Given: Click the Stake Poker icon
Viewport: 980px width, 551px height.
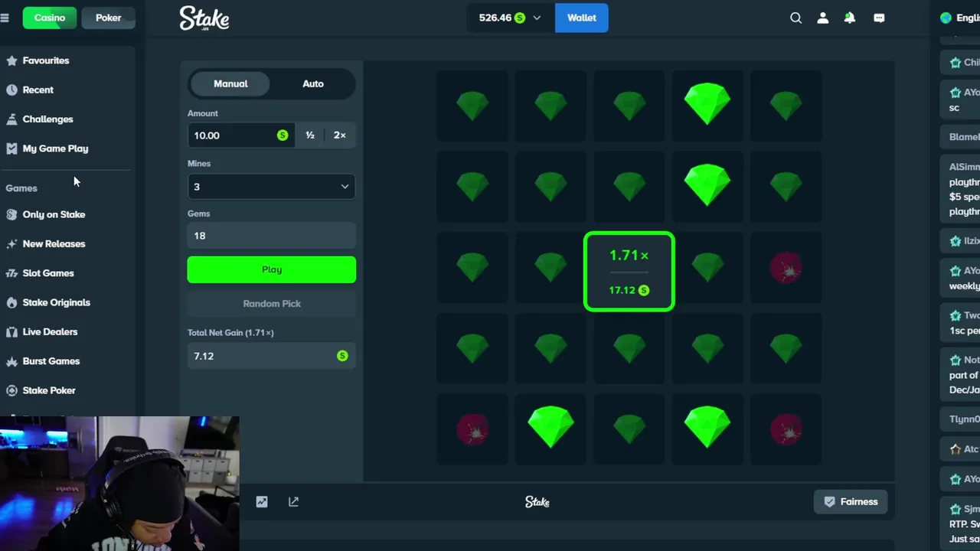Looking at the screenshot, I should [x=11, y=390].
